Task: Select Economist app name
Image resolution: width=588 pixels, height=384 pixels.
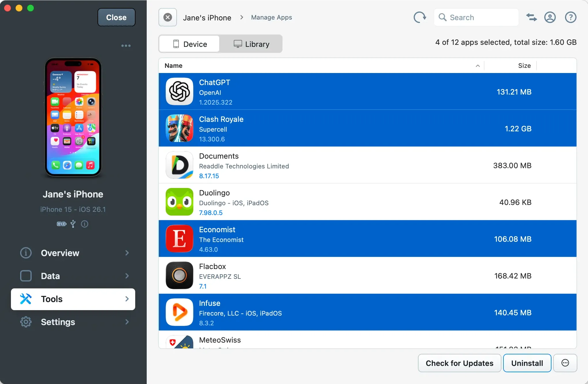Action: click(x=217, y=229)
